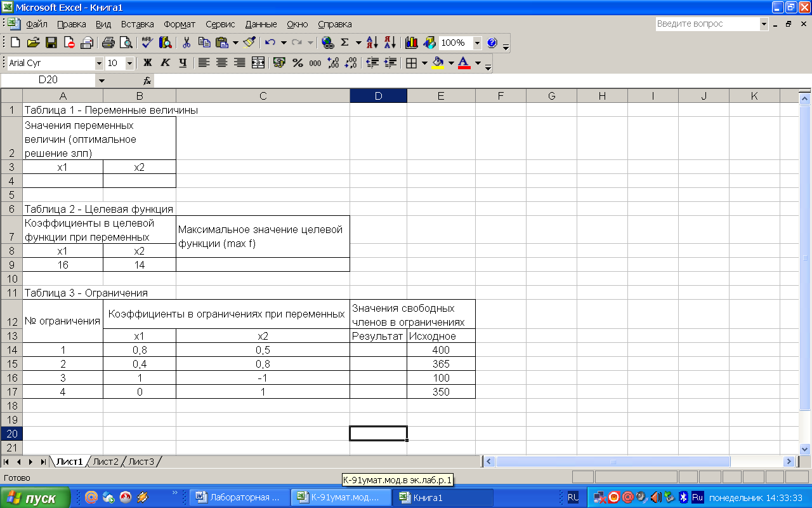Click the Copy icon in the toolbar
The image size is (812, 508).
click(x=204, y=43)
